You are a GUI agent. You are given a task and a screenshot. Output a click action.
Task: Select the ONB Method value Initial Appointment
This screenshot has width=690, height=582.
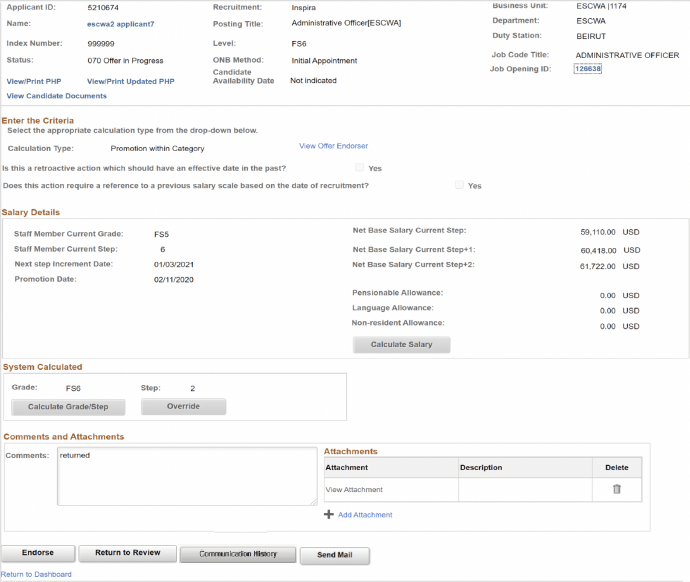click(324, 61)
